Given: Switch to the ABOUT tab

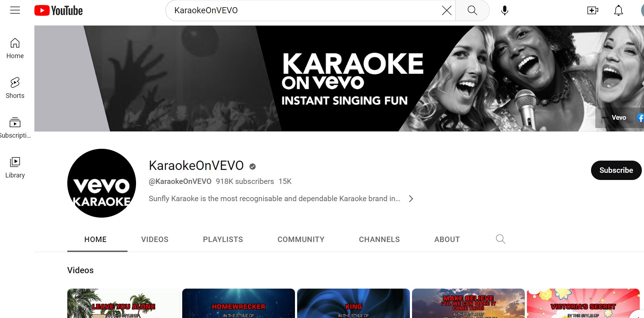Looking at the screenshot, I should click(x=447, y=239).
